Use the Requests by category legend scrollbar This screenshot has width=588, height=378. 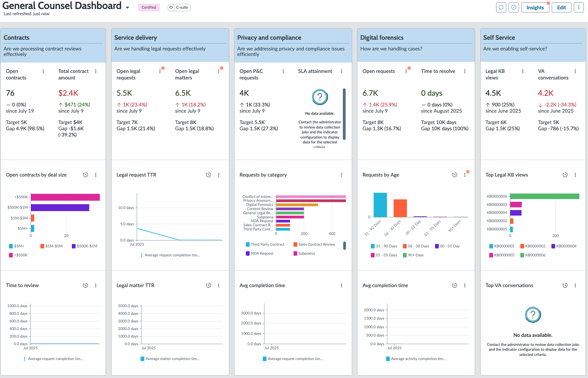pos(344,246)
